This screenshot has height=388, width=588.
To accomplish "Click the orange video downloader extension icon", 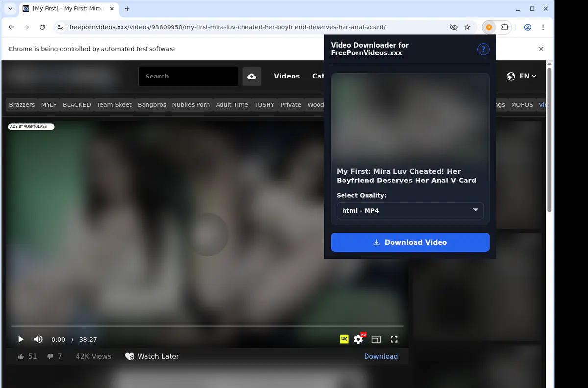I will point(489,27).
